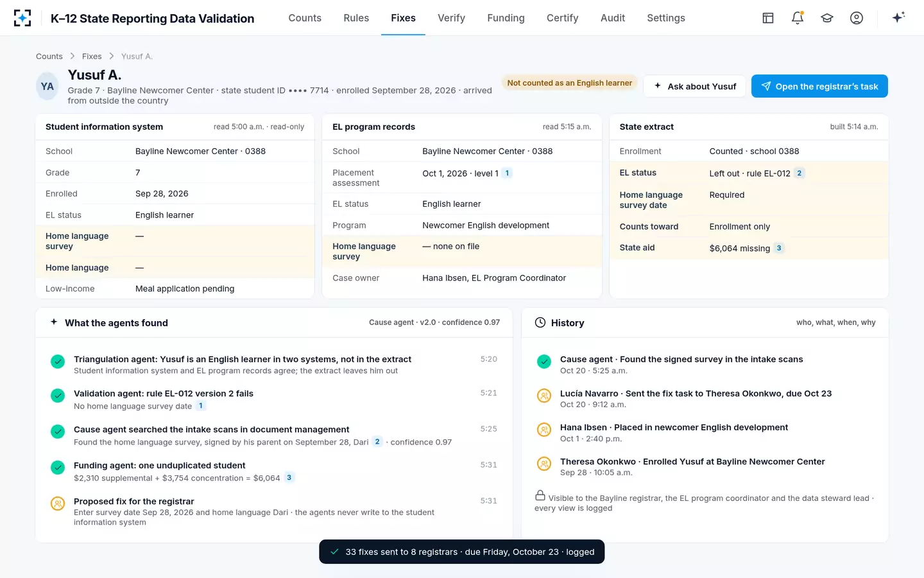Click Proposed fix for the registrar

tap(133, 502)
